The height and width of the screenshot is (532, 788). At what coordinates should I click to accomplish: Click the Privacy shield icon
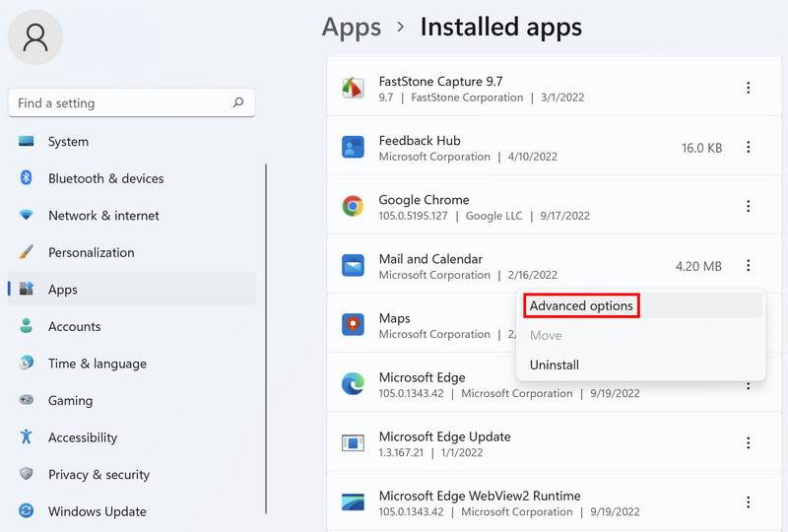point(27,474)
